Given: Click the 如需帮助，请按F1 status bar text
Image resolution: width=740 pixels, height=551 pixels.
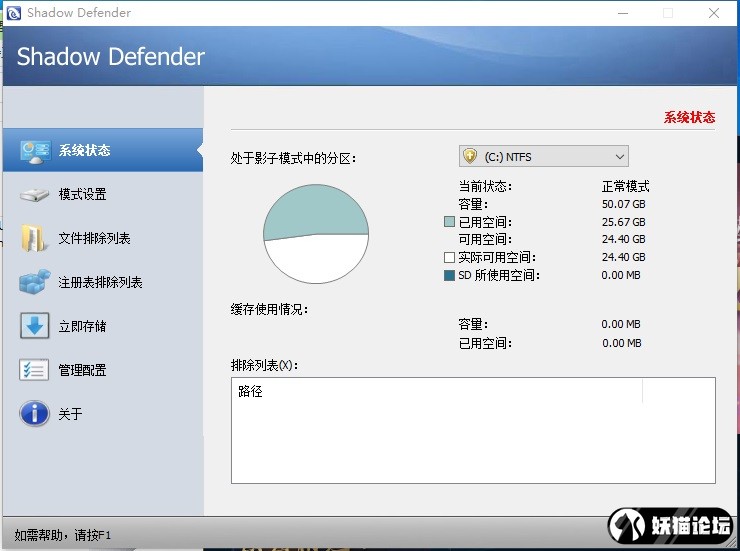Looking at the screenshot, I should coord(62,535).
